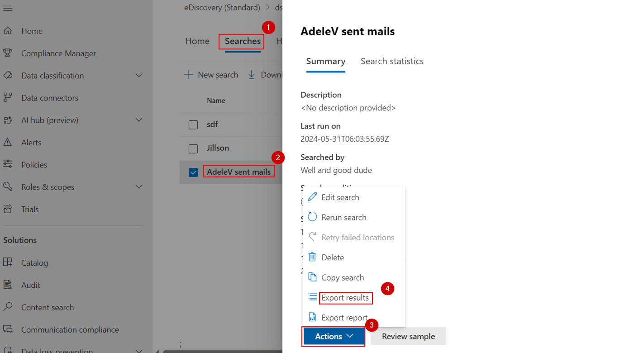Switch to the Search statistics tab
The image size is (644, 353).
[392, 61]
